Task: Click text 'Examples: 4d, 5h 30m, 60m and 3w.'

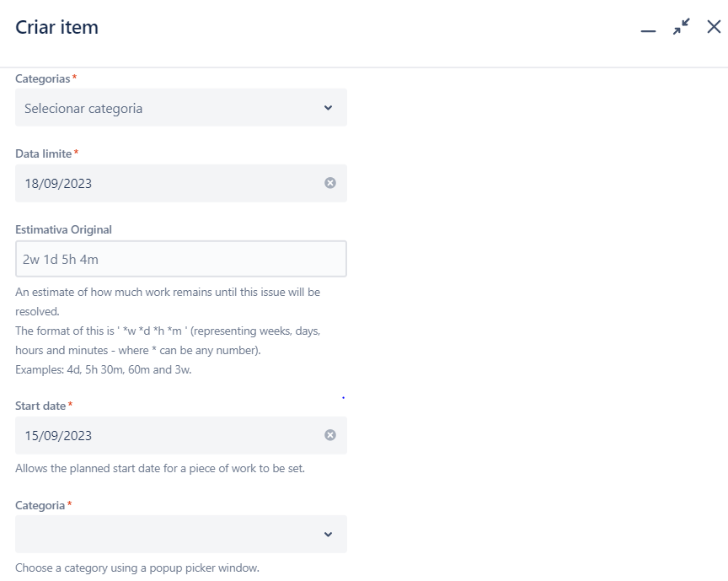Action: pos(104,369)
